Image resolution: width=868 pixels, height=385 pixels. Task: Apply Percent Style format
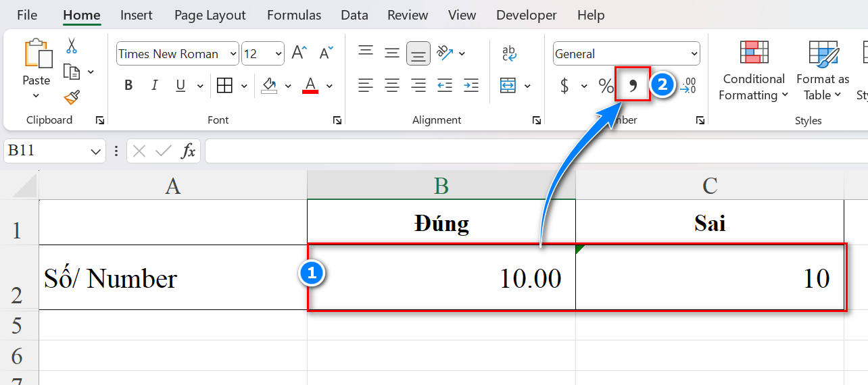(x=605, y=86)
